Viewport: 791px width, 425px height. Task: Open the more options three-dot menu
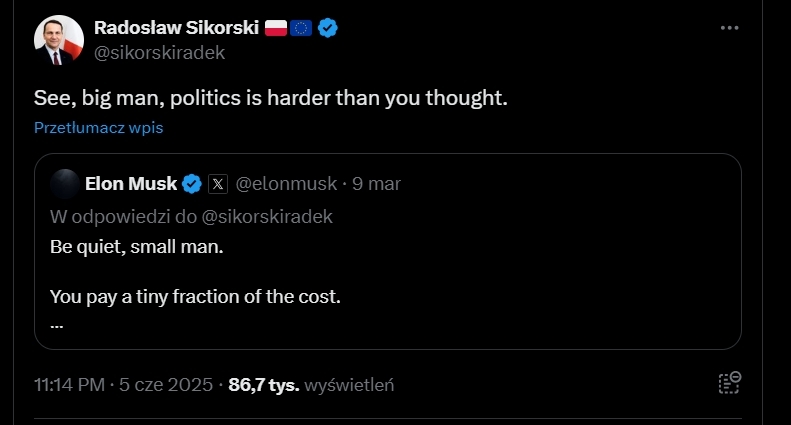coord(730,28)
